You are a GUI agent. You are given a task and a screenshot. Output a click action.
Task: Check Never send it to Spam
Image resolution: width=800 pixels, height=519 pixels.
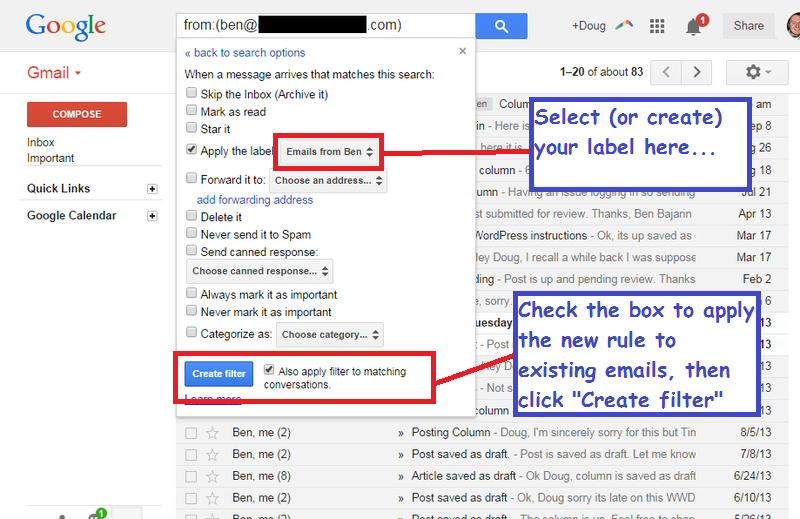[x=191, y=233]
